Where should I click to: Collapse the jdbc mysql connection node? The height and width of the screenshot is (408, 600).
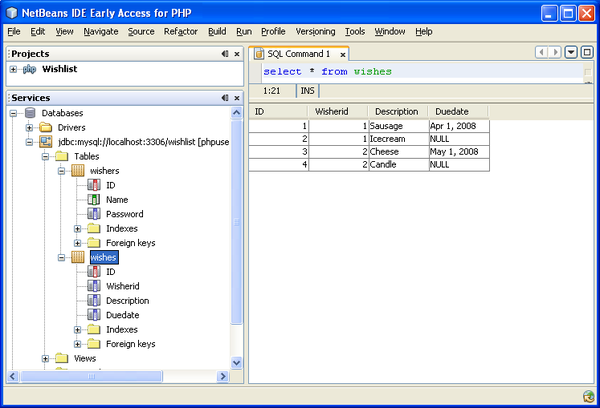(x=29, y=142)
